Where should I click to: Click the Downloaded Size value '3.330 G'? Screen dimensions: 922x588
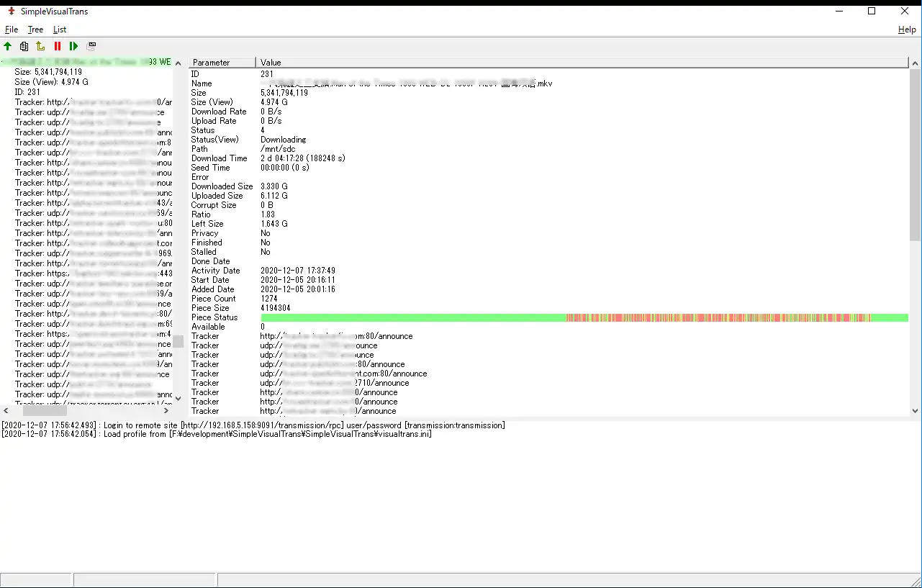[274, 186]
